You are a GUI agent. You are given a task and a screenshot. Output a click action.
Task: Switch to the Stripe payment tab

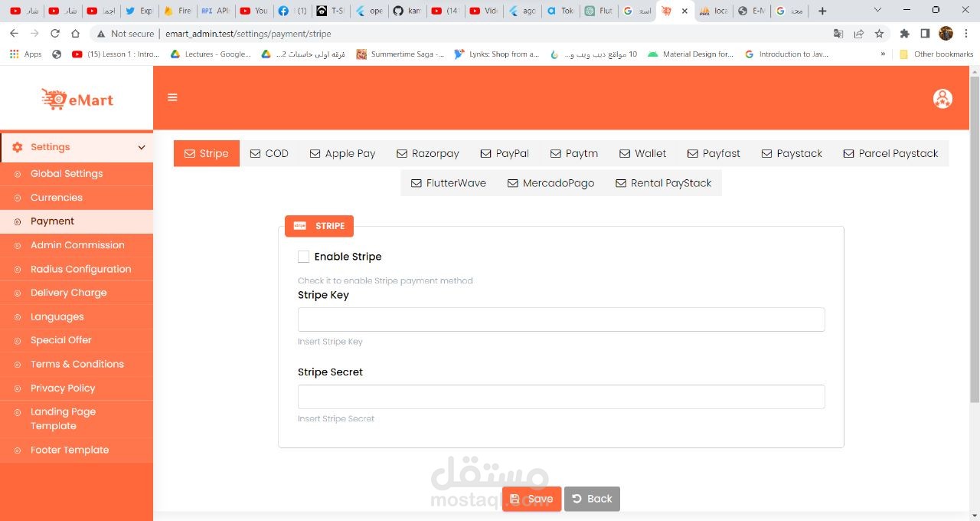coord(207,153)
